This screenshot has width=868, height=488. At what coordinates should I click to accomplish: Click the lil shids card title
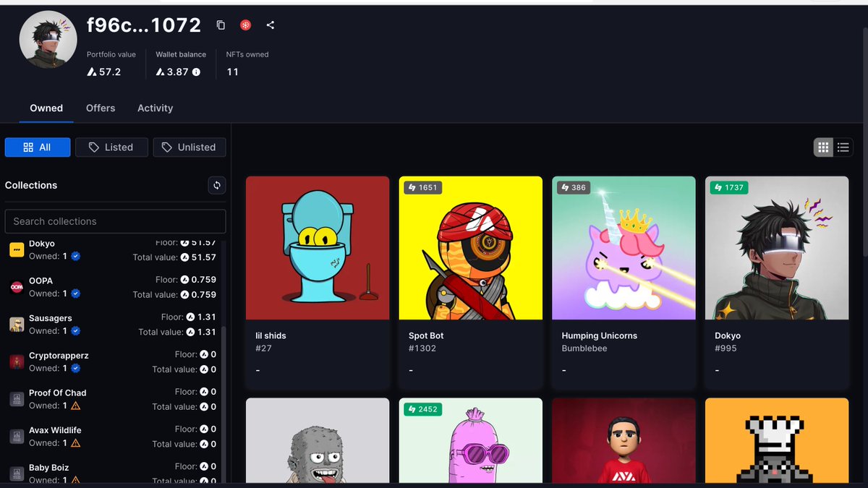pyautogui.click(x=271, y=335)
